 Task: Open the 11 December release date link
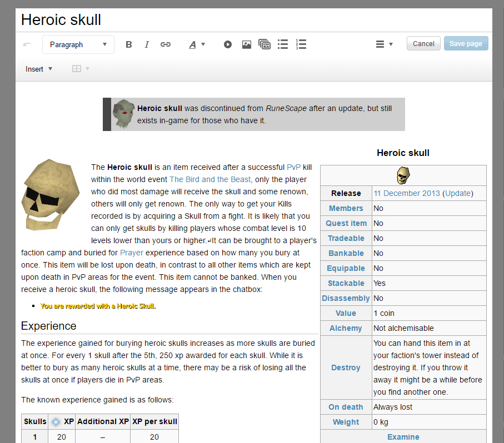pos(407,193)
